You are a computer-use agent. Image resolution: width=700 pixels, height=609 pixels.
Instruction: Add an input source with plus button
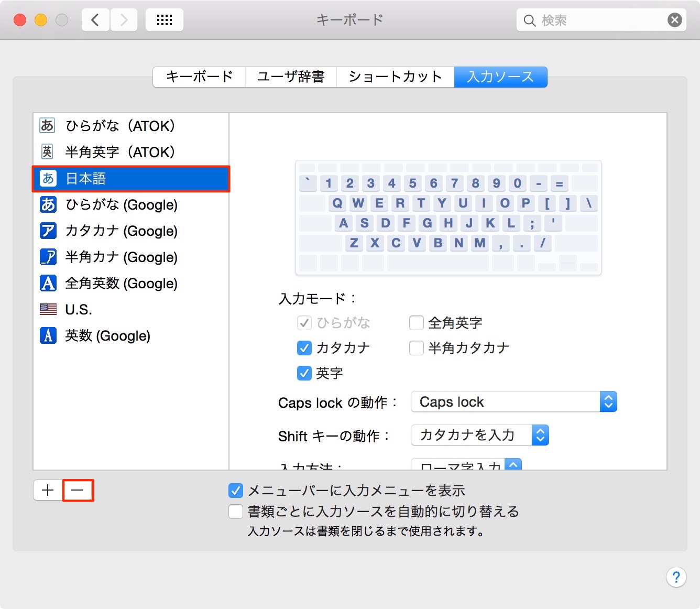[x=48, y=491]
